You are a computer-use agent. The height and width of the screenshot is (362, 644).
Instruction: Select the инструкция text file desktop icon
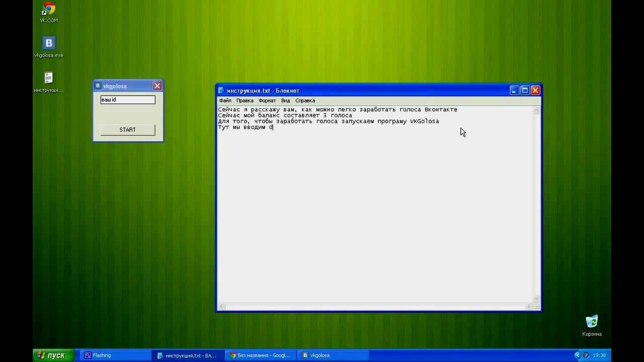tap(49, 82)
